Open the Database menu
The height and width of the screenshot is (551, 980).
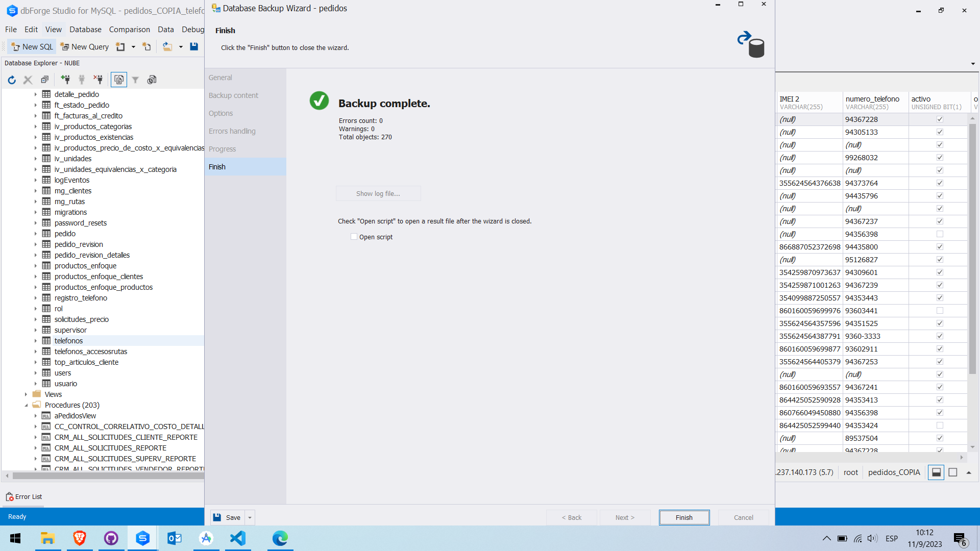pyautogui.click(x=85, y=30)
